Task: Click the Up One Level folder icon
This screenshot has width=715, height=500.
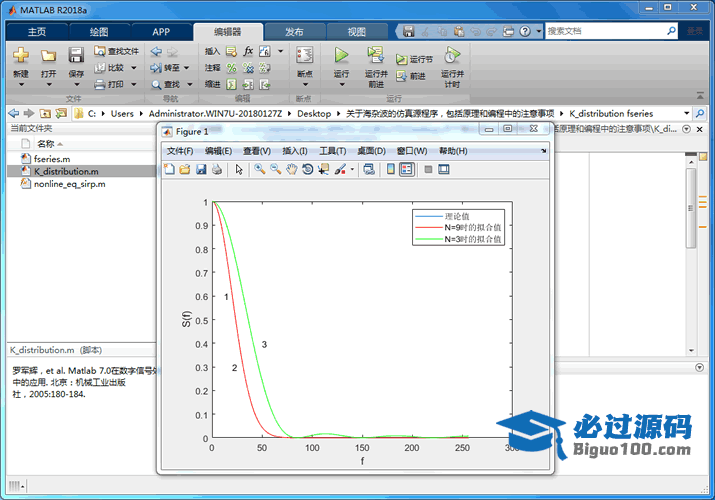Action: [45, 113]
